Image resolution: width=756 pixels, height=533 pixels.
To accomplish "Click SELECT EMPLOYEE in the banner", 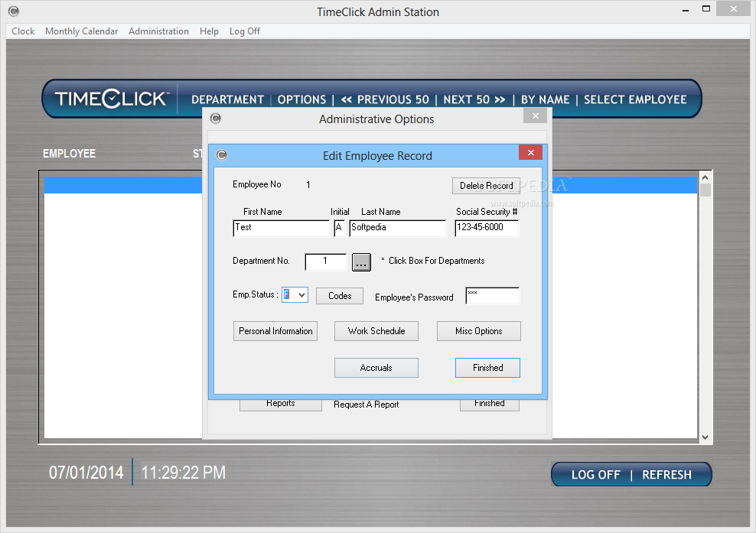I will pos(635,99).
